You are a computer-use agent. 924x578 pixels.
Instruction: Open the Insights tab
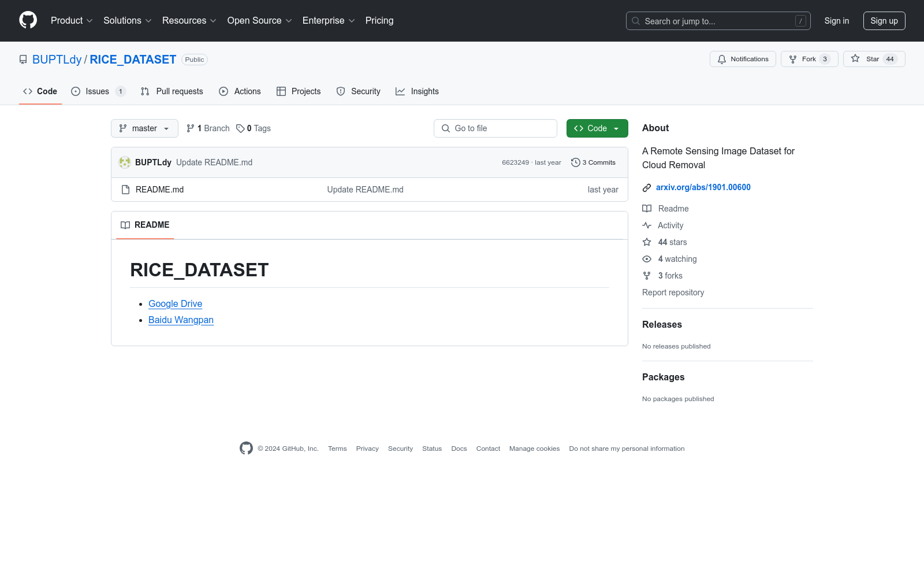coord(417,91)
